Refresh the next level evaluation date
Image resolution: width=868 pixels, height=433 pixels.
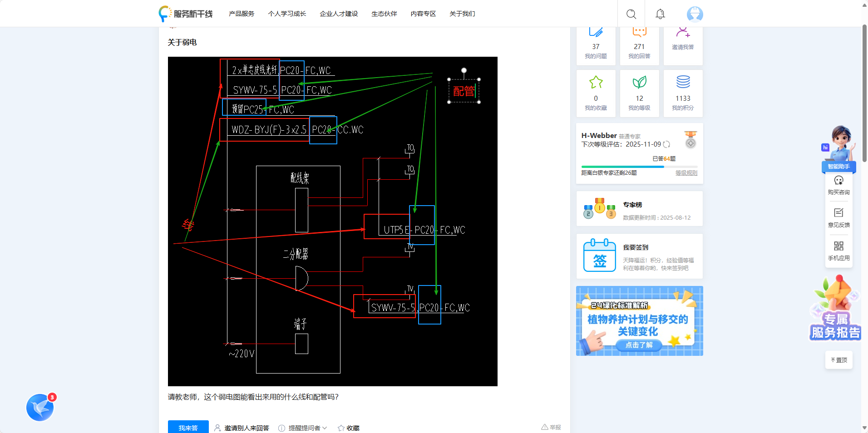pyautogui.click(x=666, y=144)
